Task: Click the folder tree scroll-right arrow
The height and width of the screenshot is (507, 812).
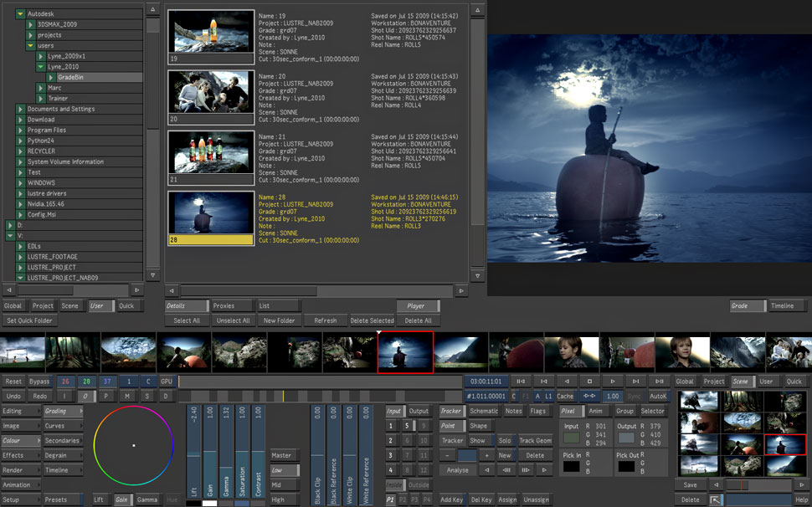Action: [136, 290]
